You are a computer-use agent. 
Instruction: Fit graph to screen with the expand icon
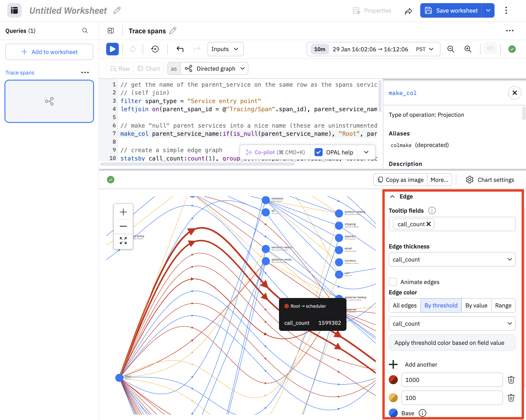coord(123,240)
